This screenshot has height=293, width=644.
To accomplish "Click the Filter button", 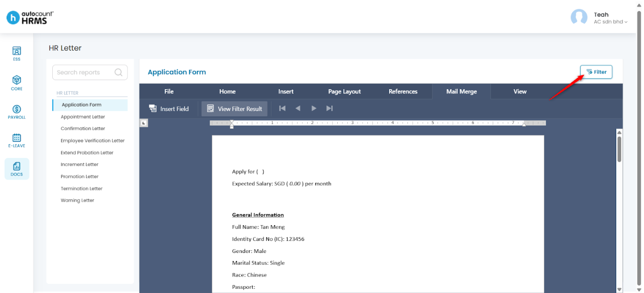I will [x=596, y=72].
